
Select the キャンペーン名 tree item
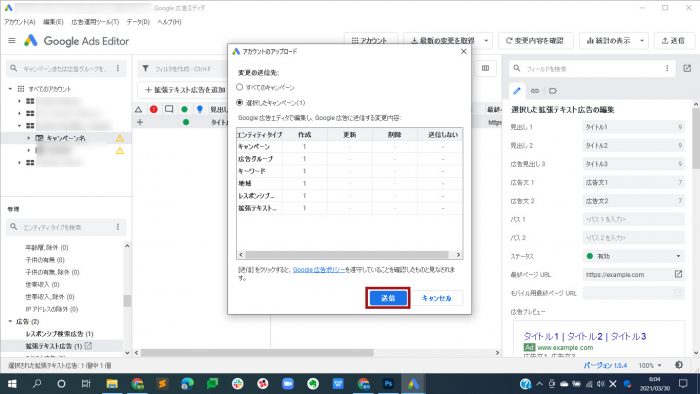click(66, 138)
